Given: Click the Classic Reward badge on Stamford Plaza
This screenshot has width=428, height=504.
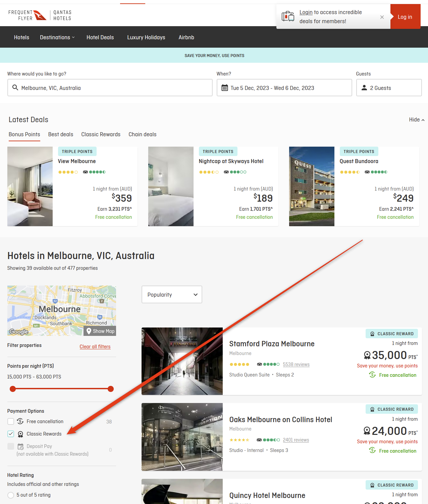Looking at the screenshot, I should [x=392, y=334].
